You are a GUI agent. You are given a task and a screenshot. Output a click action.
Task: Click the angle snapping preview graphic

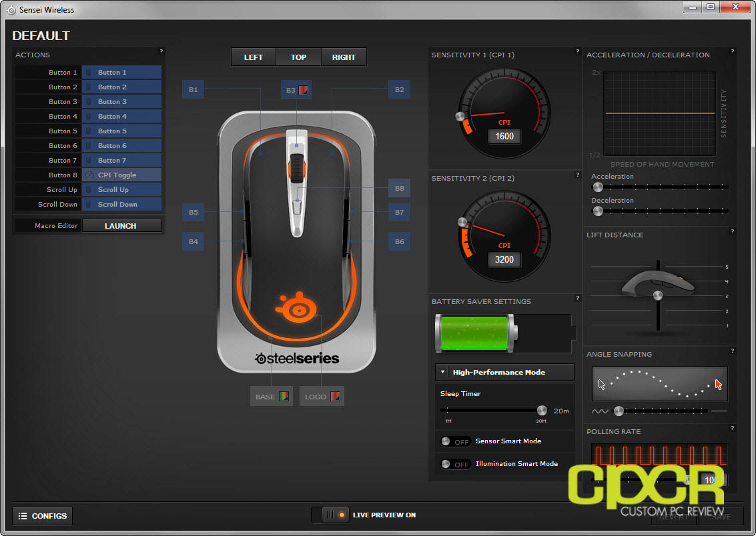click(659, 384)
